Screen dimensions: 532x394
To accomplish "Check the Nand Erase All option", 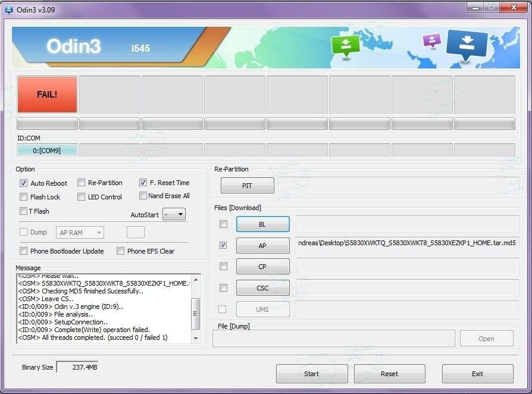I will coord(143,196).
